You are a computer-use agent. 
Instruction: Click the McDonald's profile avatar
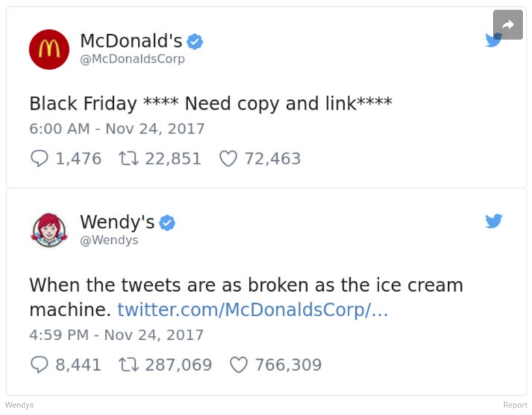[49, 49]
